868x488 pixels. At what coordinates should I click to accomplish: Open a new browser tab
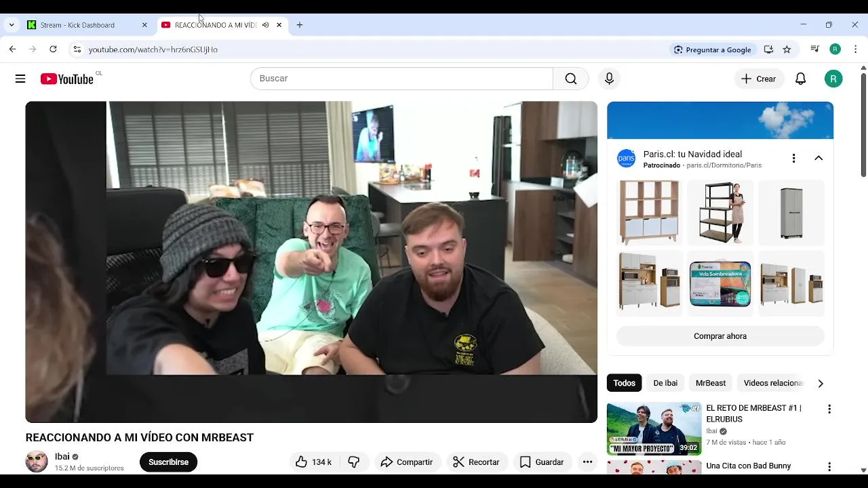pos(300,25)
